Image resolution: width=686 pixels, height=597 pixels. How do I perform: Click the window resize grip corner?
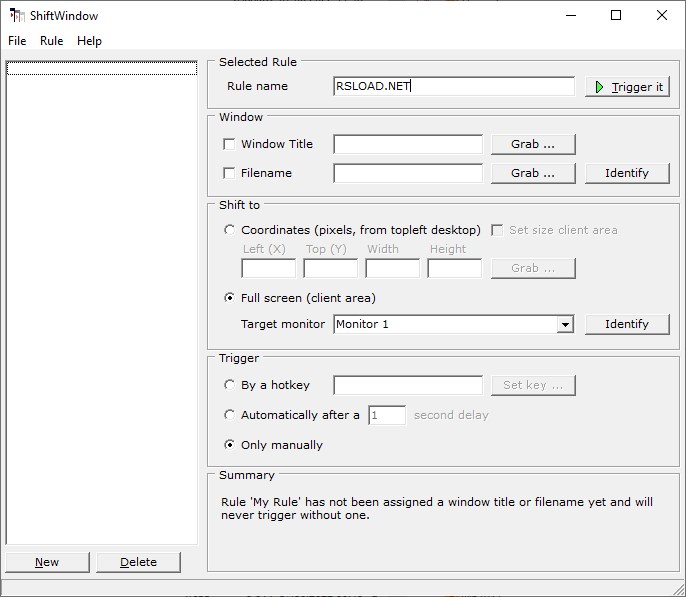[679, 590]
